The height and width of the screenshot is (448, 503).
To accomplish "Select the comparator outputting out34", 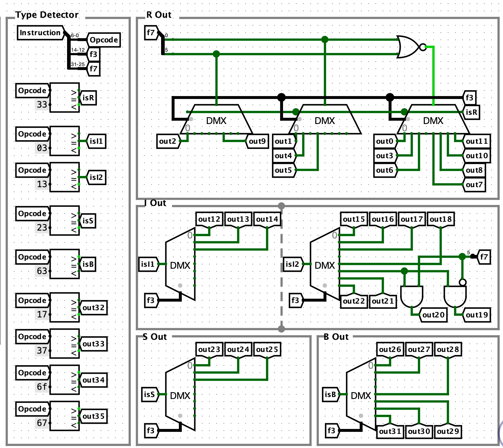I will 65,380.
